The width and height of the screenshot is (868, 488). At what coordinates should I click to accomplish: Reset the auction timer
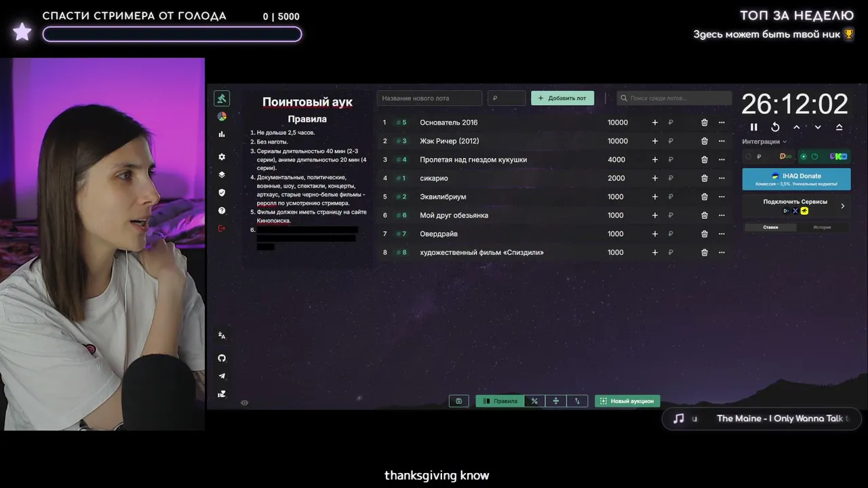(775, 127)
